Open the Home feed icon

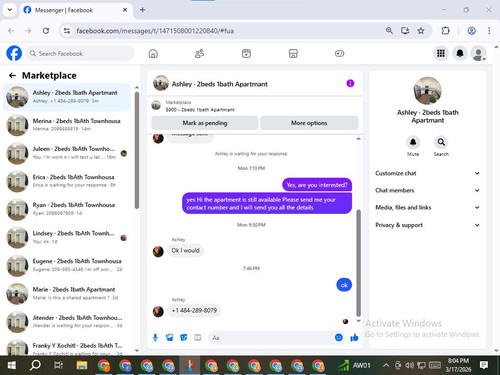point(153,53)
